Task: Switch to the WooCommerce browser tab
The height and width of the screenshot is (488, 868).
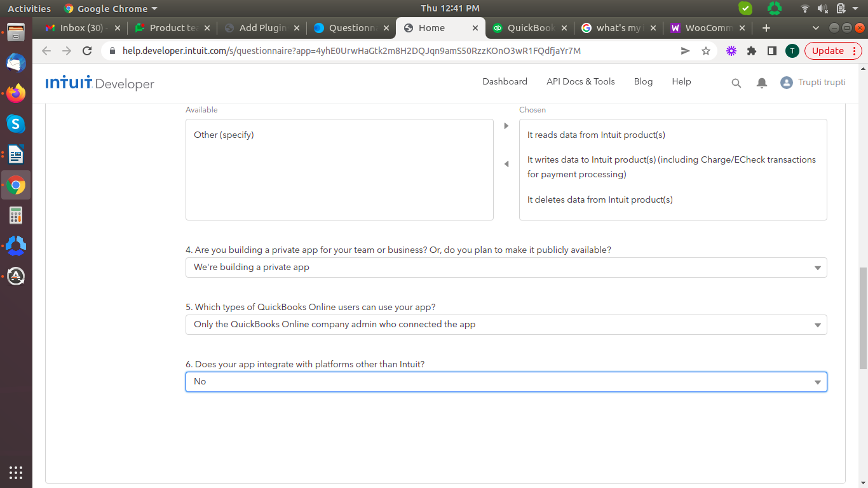Action: tap(702, 28)
